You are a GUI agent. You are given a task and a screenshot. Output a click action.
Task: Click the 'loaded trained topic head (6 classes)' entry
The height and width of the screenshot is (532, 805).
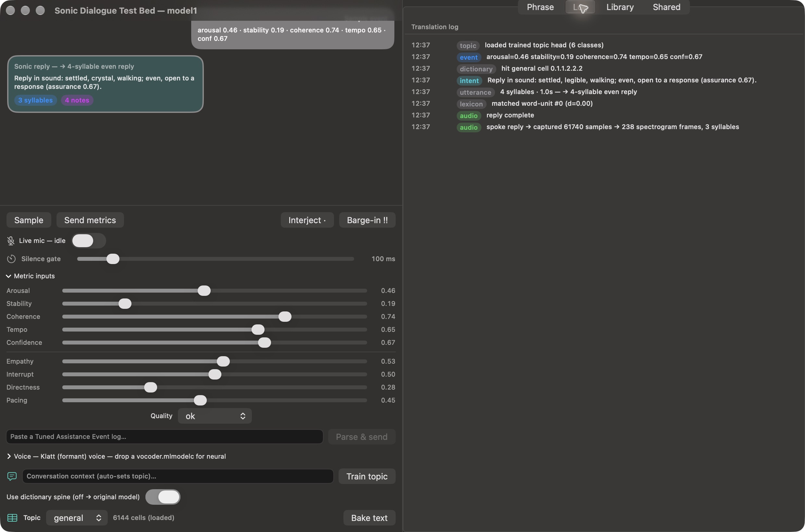pyautogui.click(x=544, y=45)
